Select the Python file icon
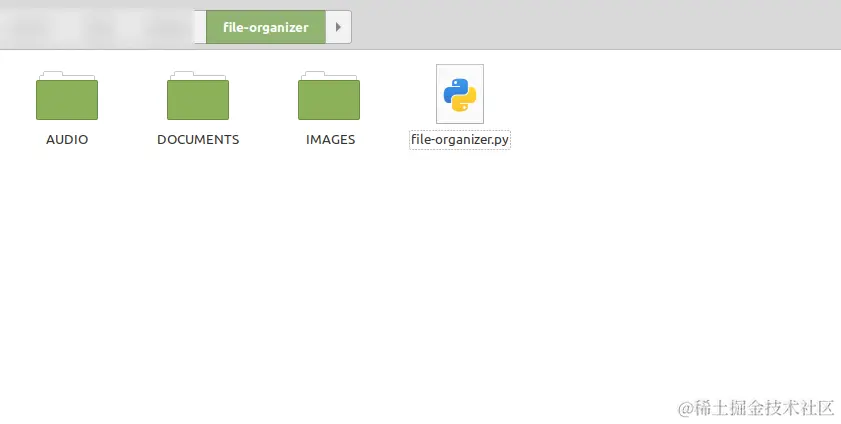This screenshot has width=841, height=424. (x=460, y=94)
